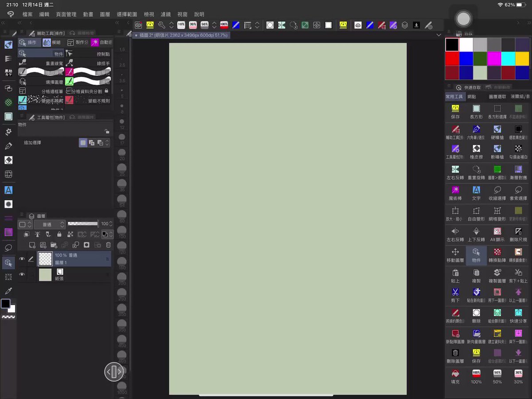Select the 長方形選擇 rectangle selection icon

[497, 109]
